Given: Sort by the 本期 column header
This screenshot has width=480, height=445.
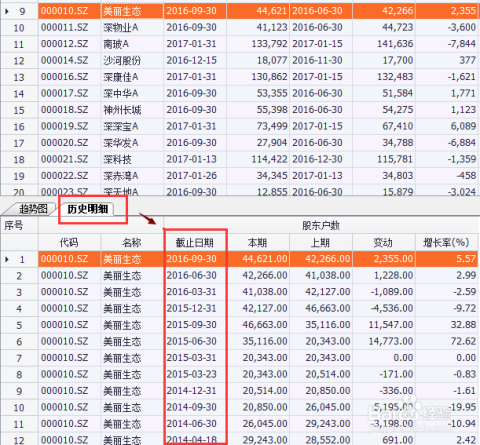Looking at the screenshot, I should point(258,242).
